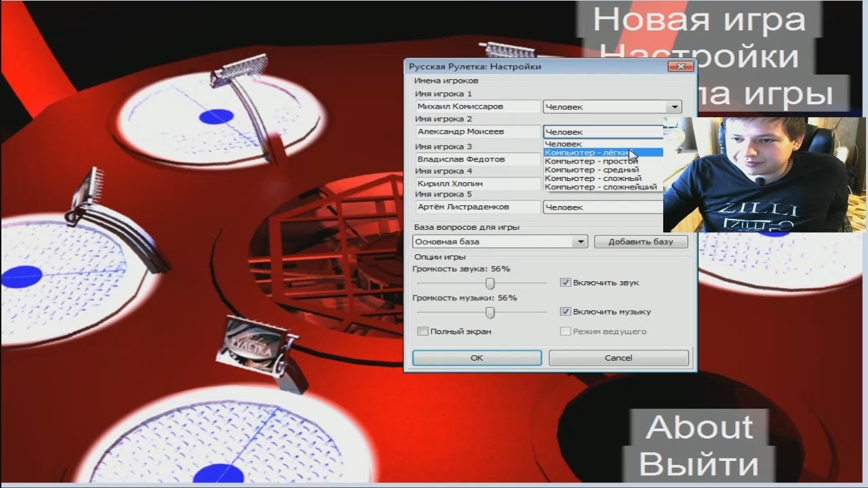Viewport: 868px width, 488px height.
Task: Click the 'Добавить базу' button
Action: [x=641, y=242]
